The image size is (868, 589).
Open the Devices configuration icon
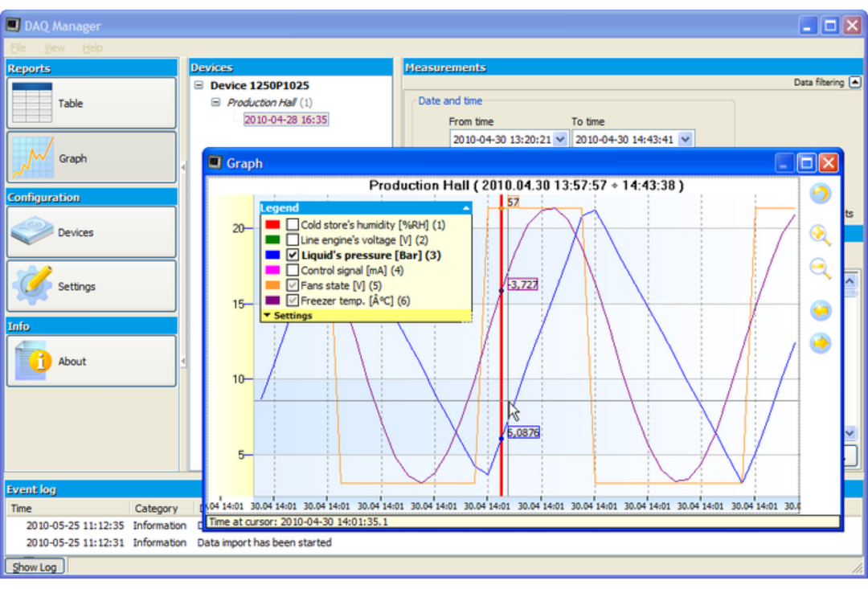point(32,231)
